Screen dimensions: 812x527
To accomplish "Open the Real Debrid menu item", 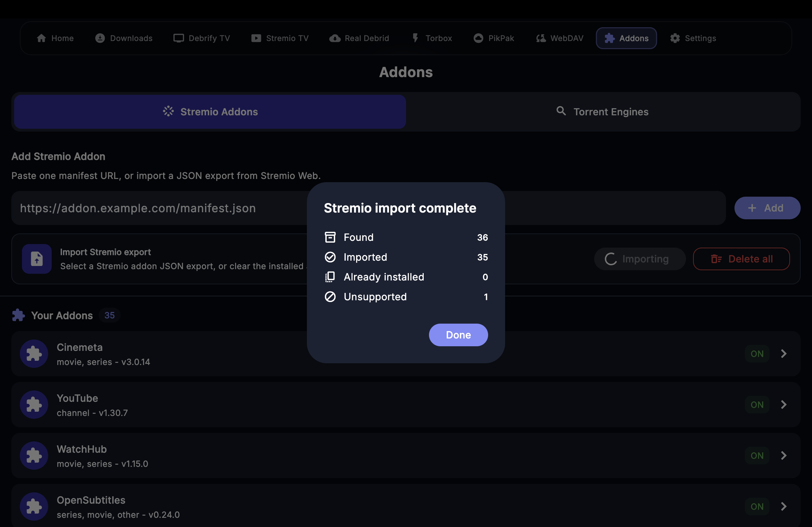I will pyautogui.click(x=359, y=38).
